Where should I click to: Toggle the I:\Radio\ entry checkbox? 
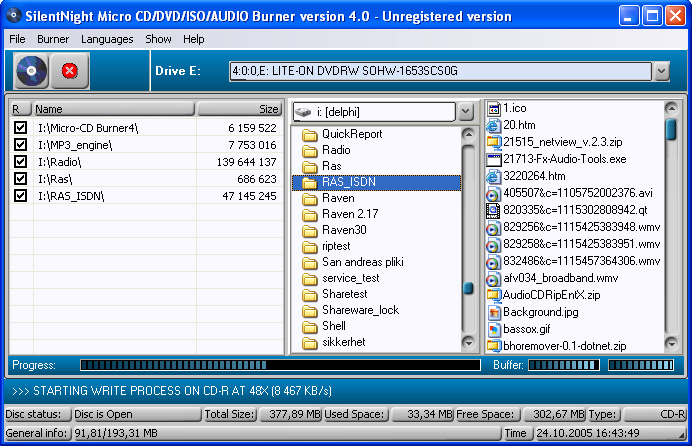[x=20, y=162]
